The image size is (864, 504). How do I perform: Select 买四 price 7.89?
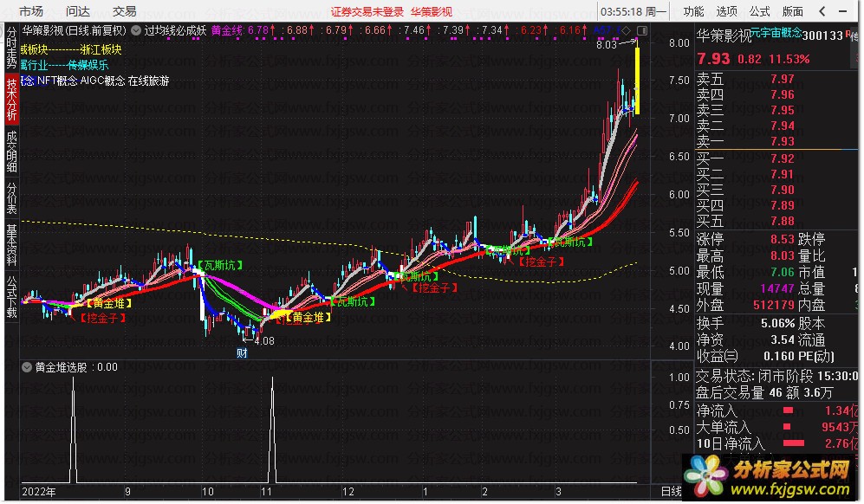[x=783, y=205]
